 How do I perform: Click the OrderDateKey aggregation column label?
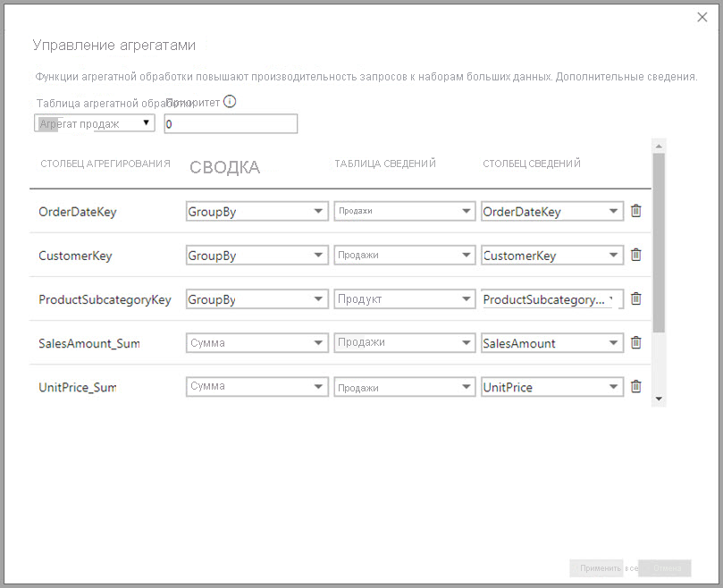pos(78,212)
